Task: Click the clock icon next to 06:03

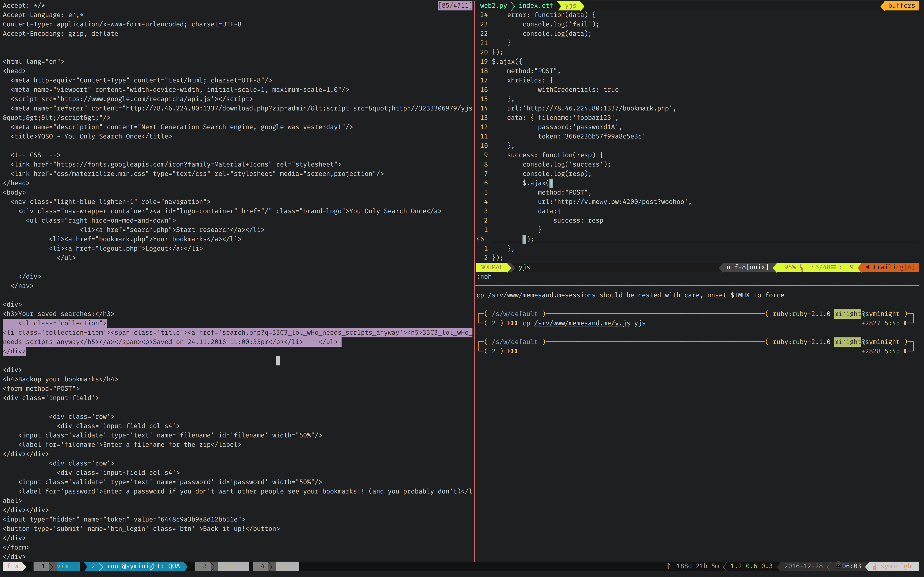Action: pos(838,565)
